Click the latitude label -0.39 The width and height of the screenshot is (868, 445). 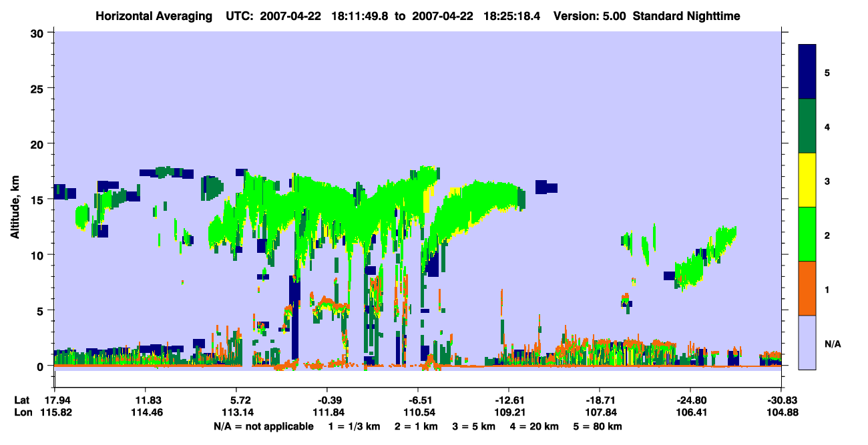point(327,400)
